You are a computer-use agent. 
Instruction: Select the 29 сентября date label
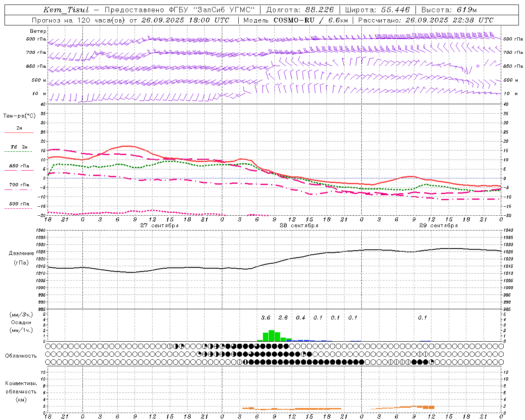[438, 226]
